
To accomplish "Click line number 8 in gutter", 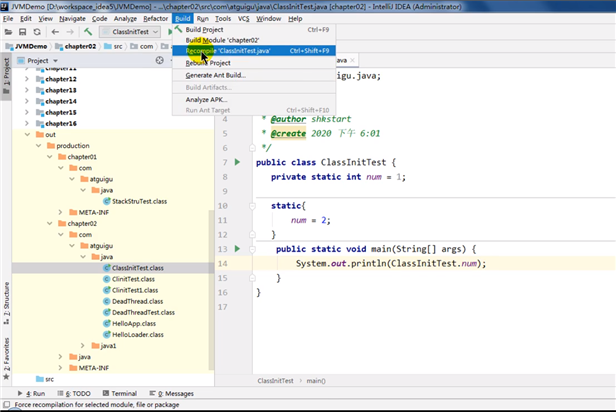I will tap(225, 177).
